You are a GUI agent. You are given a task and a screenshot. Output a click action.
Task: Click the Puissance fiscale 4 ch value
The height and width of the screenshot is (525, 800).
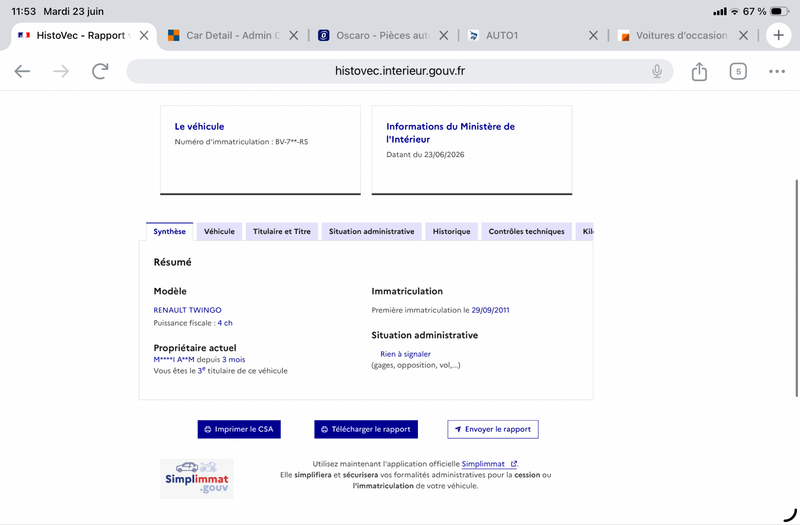pyautogui.click(x=225, y=323)
